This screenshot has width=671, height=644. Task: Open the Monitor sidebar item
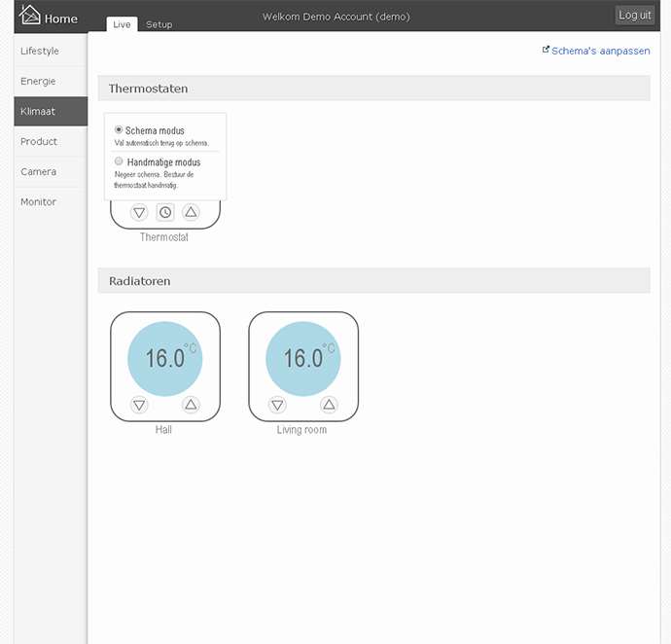pyautogui.click(x=38, y=201)
